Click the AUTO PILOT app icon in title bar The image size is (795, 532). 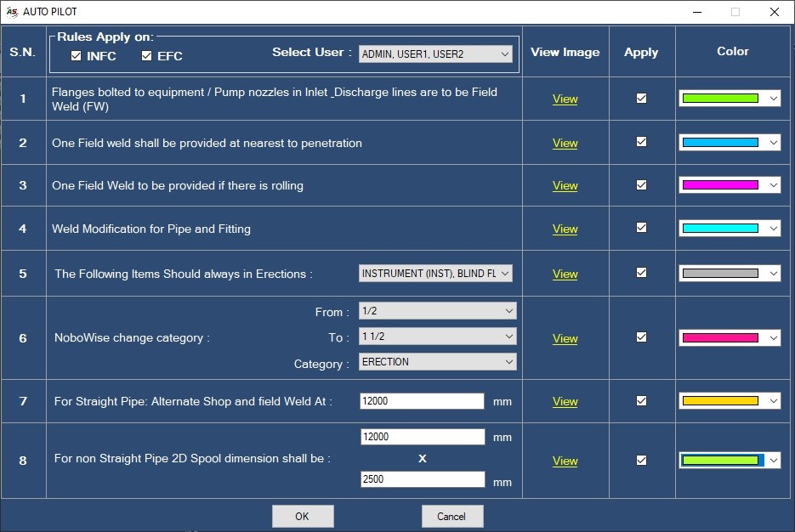pyautogui.click(x=12, y=12)
